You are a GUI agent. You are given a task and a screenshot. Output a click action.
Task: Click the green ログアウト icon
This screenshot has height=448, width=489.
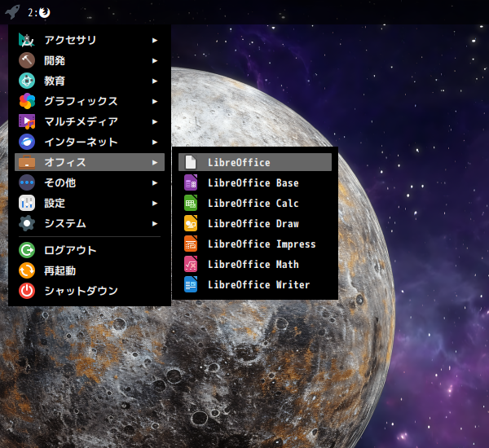[27, 250]
